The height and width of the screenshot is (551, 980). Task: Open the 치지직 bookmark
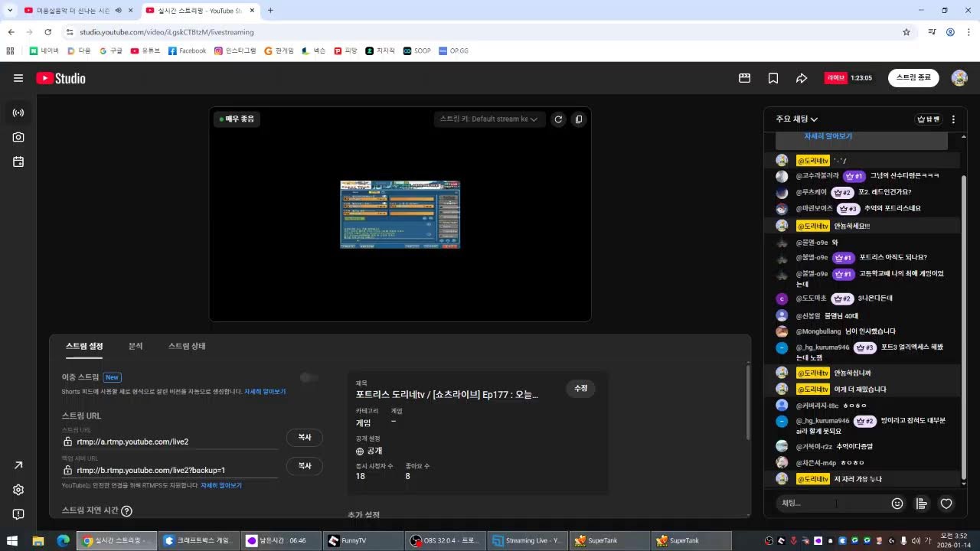tap(381, 51)
